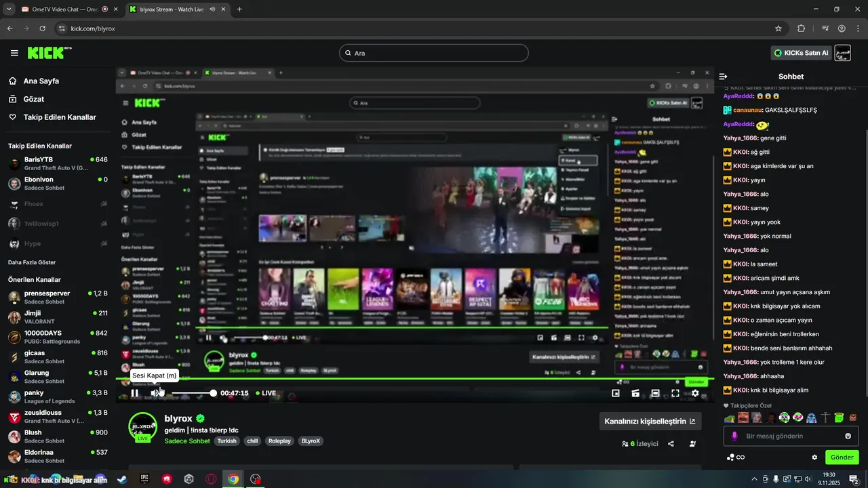Open the hamburger sidebar menu
Screen dimensions: 868x488
tap(14, 53)
